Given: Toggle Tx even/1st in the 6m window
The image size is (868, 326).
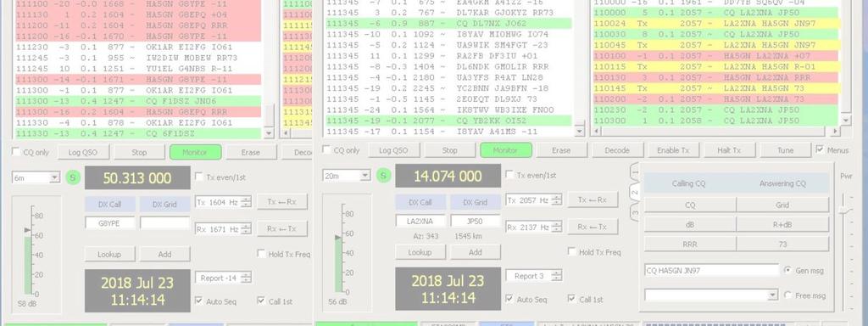Looking at the screenshot, I should click(199, 177).
